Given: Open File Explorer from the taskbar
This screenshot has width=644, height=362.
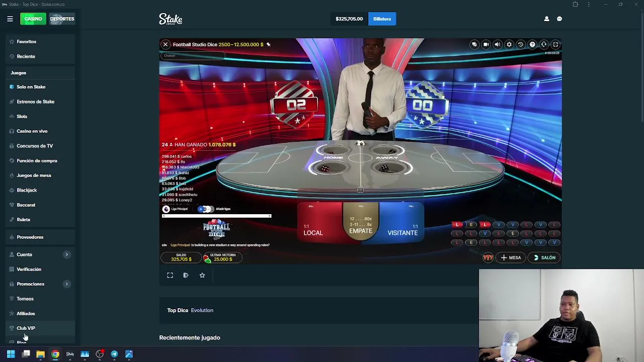Looking at the screenshot, I should [40, 354].
